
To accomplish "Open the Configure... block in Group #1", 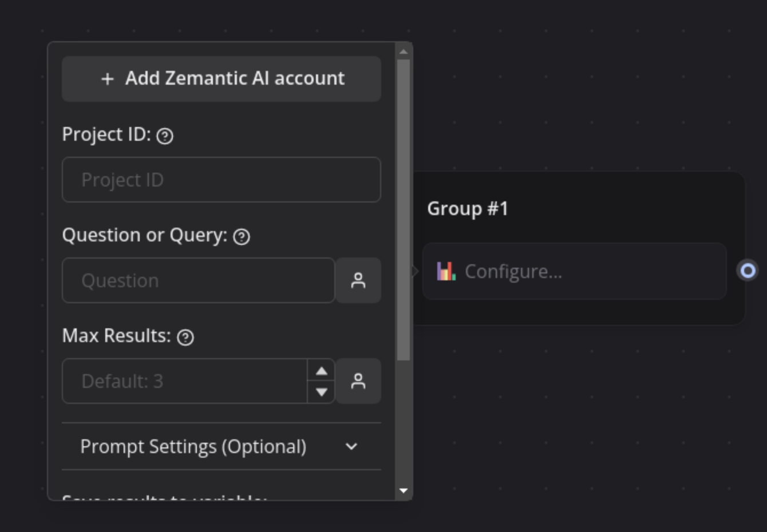I will point(575,271).
